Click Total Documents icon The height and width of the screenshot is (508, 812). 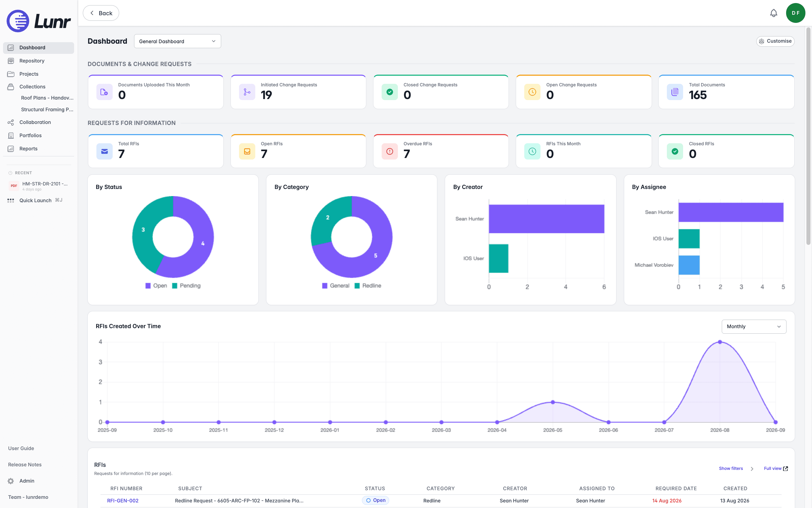[x=675, y=92]
